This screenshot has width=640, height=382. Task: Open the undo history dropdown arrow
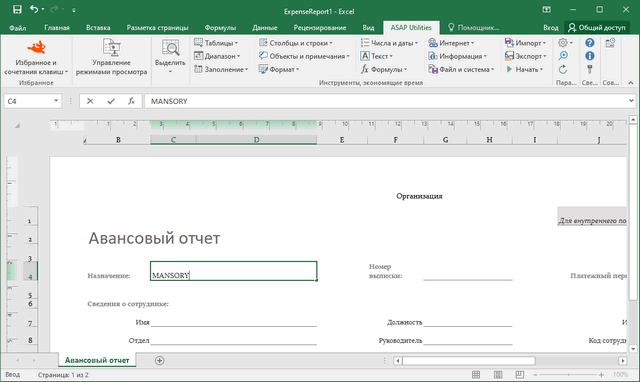43,10
